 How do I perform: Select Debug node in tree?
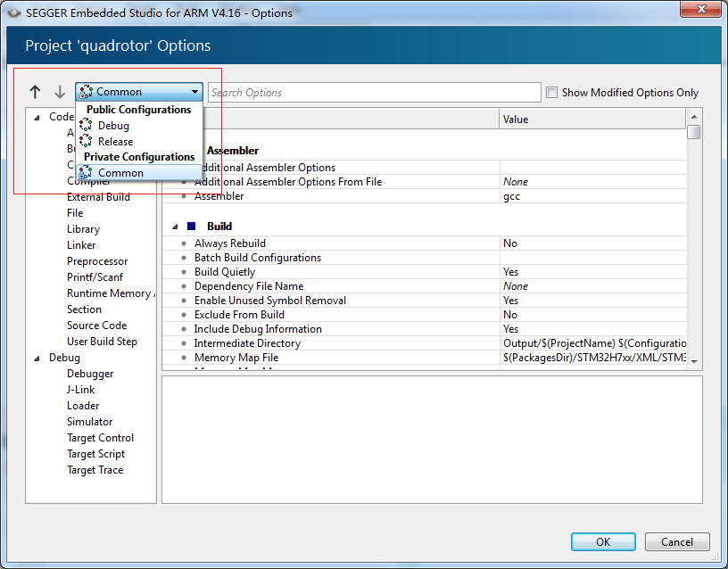click(64, 358)
